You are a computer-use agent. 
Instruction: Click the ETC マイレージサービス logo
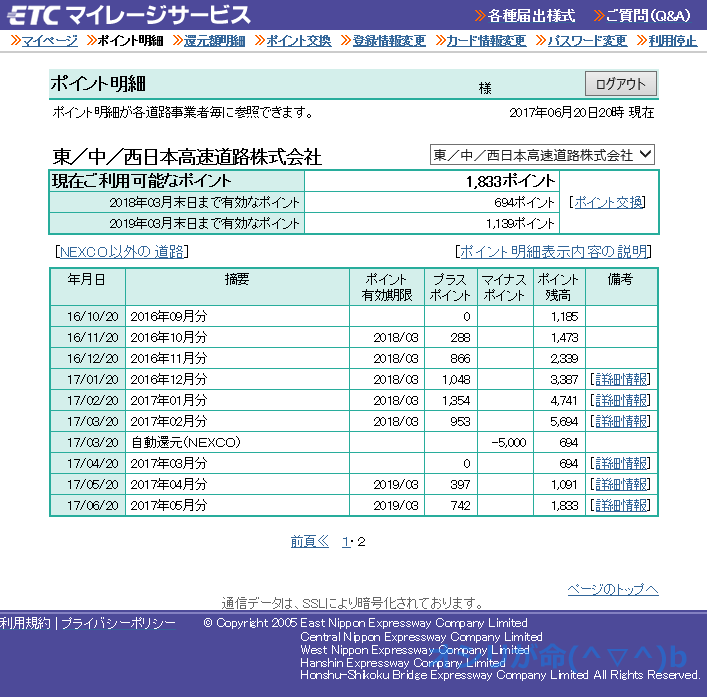coord(129,15)
